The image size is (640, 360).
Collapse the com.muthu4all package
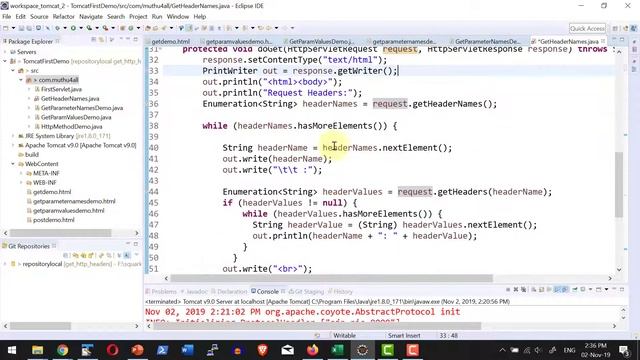(x=21, y=80)
